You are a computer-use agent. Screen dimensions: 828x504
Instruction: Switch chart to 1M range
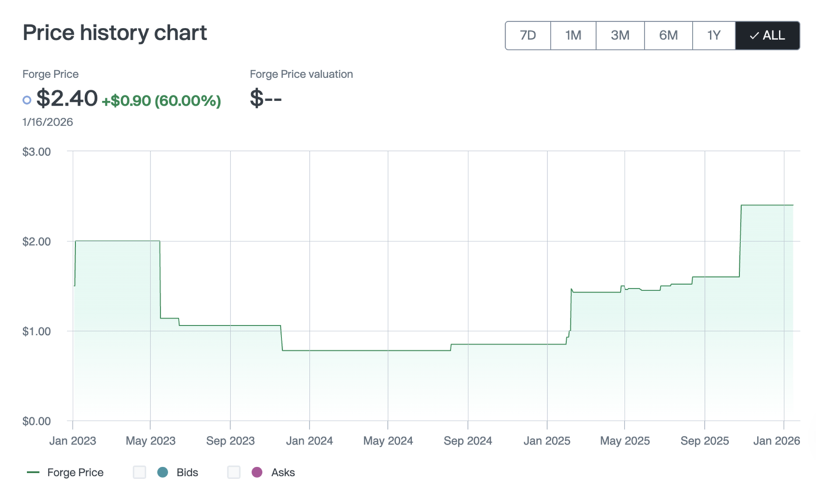pos(573,35)
